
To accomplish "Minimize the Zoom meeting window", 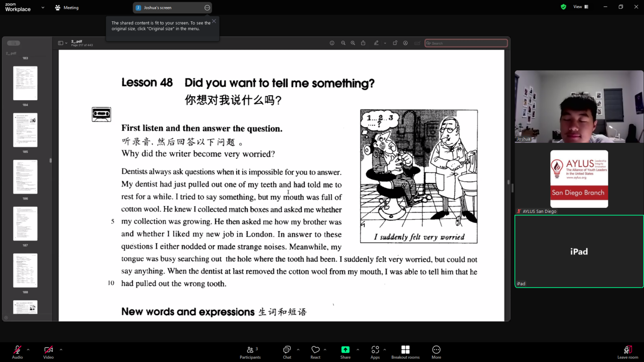I will [605, 7].
